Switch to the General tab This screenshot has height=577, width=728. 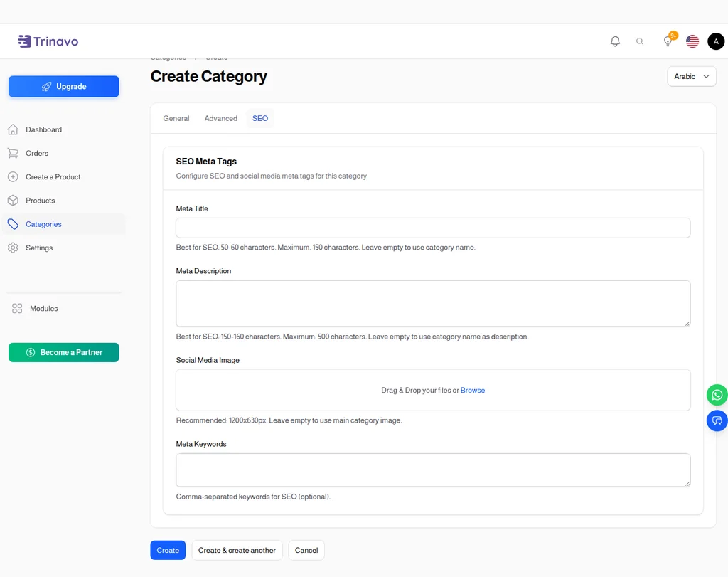[176, 118]
